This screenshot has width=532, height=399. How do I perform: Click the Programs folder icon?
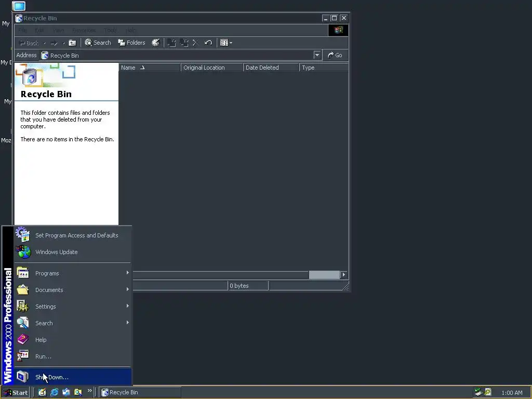[23, 273]
